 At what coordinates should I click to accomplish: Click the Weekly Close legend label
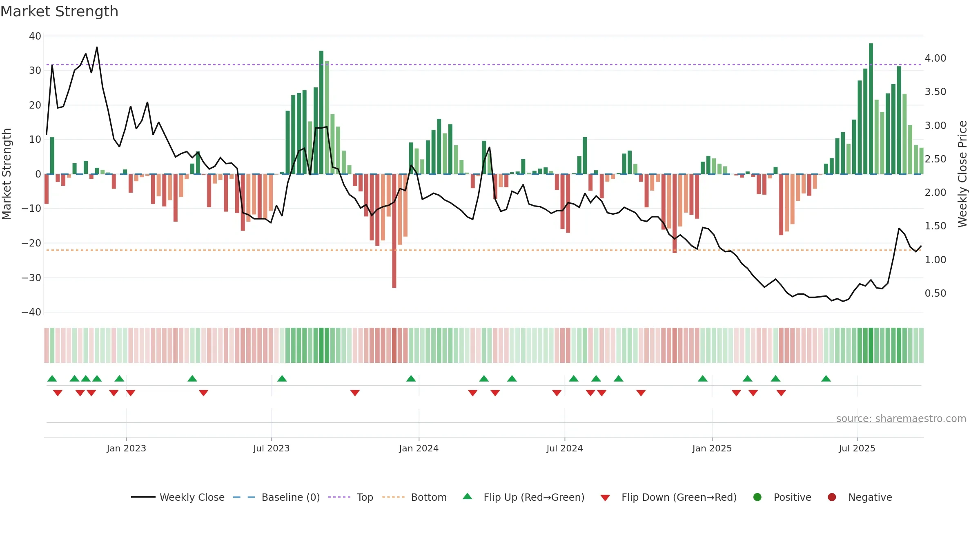click(192, 497)
